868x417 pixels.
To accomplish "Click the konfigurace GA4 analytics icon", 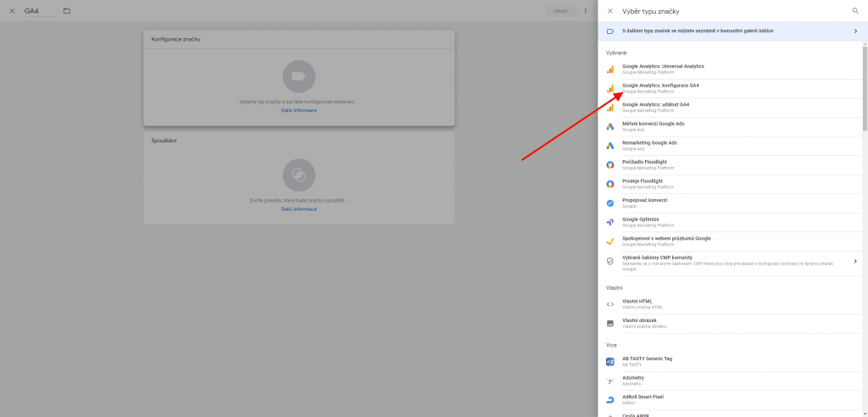I will pos(610,89).
